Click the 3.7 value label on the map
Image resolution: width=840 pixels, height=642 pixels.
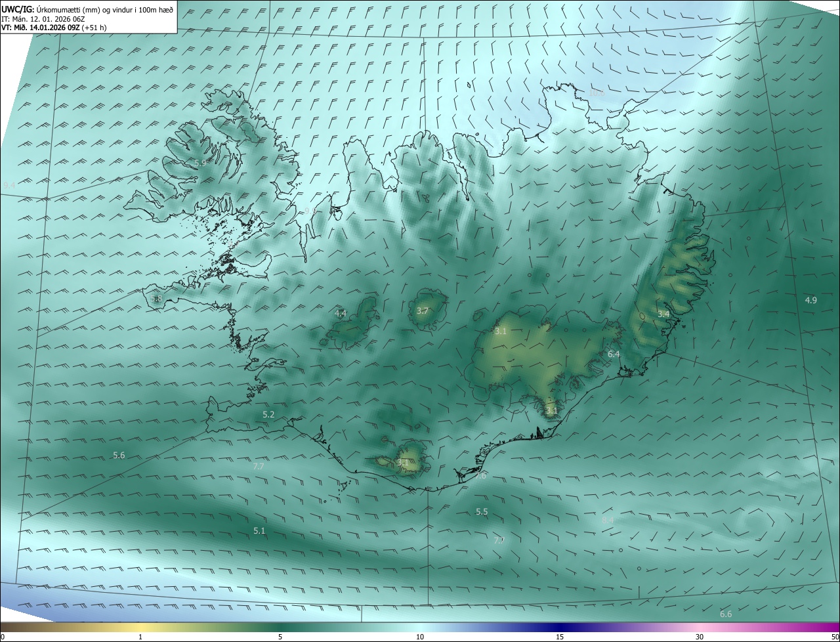point(423,311)
